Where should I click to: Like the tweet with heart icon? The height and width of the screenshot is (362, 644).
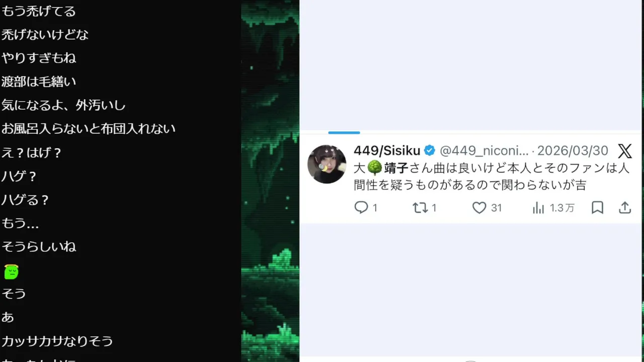tap(479, 208)
